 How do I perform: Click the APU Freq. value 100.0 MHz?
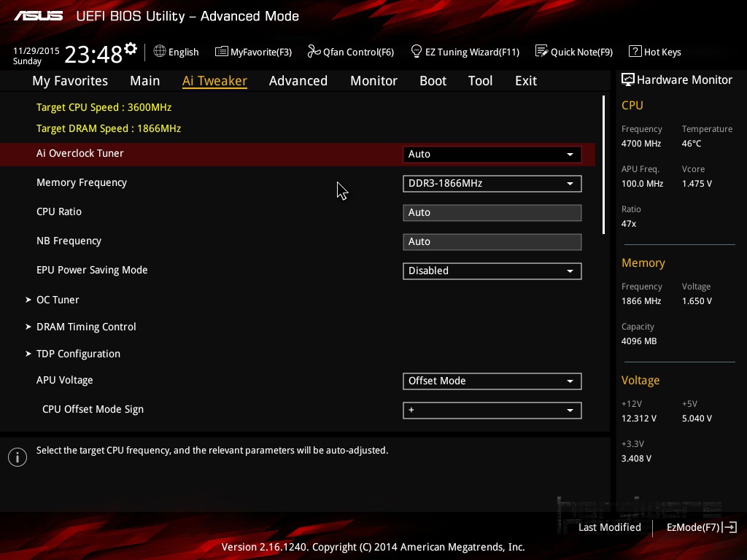642,184
